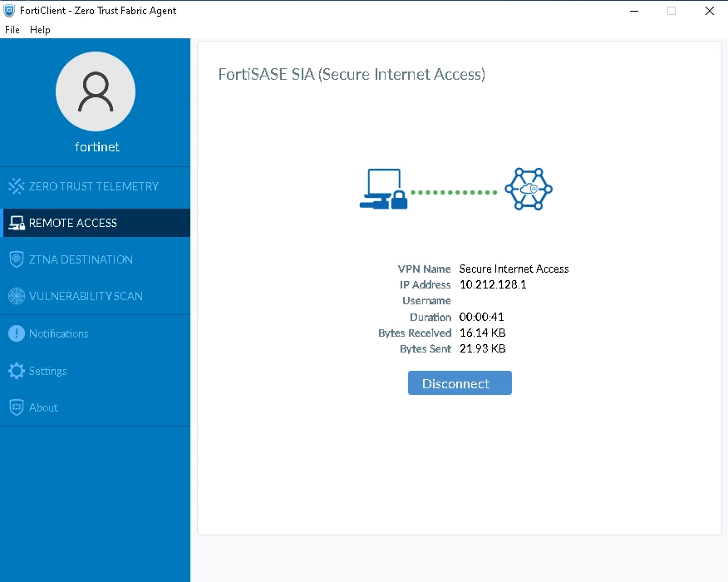This screenshot has width=728, height=582.
Task: Click the ZTNA Destination shield icon
Action: click(17, 259)
